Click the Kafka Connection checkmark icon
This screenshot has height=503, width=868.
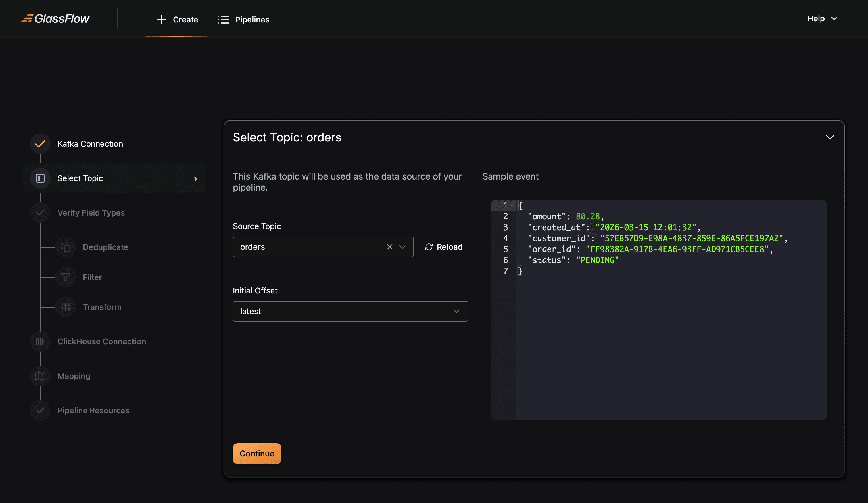pyautogui.click(x=40, y=144)
